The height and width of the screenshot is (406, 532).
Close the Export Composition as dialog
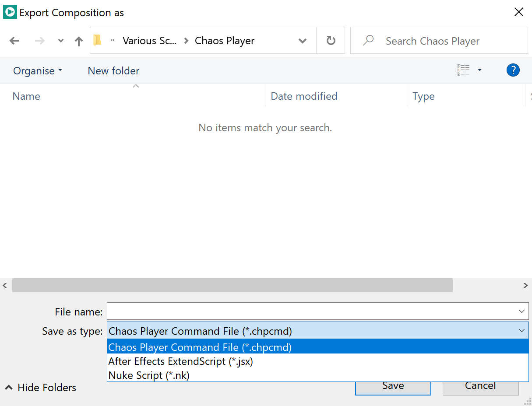click(x=519, y=12)
